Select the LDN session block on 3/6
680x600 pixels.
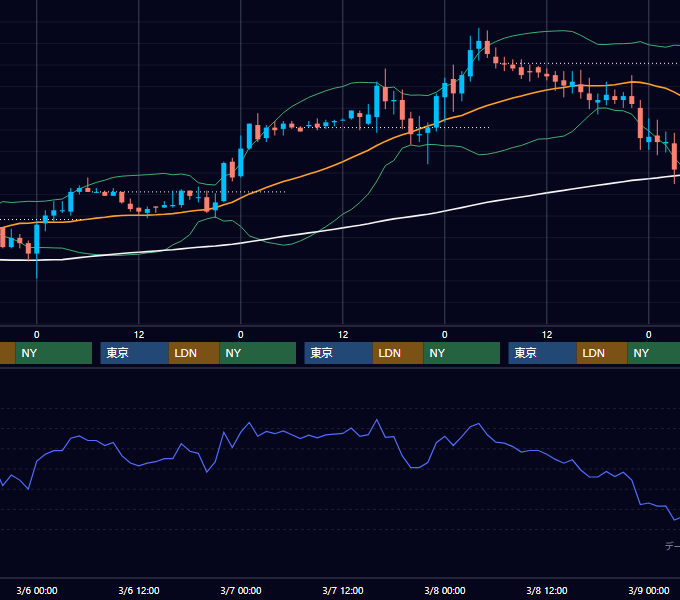pyautogui.click(x=194, y=353)
